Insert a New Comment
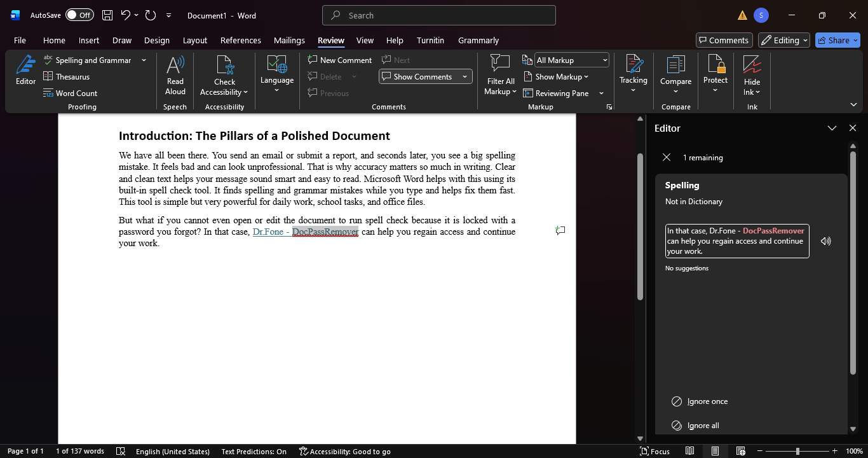868x458 pixels. coord(340,60)
